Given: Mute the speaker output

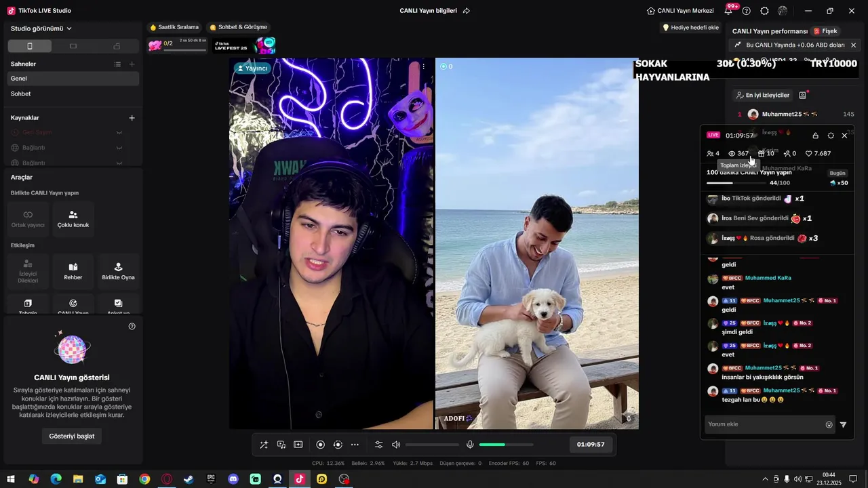Looking at the screenshot, I should pos(396,445).
